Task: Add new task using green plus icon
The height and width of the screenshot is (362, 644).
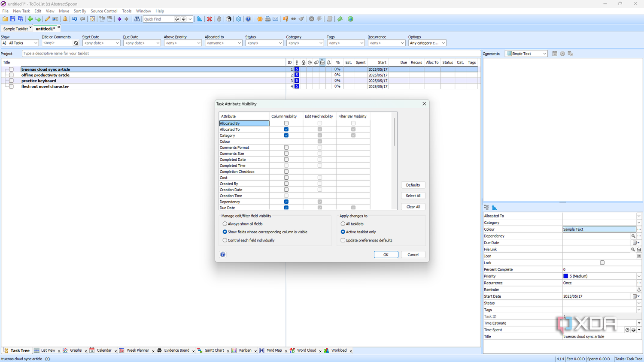Action: point(30,19)
